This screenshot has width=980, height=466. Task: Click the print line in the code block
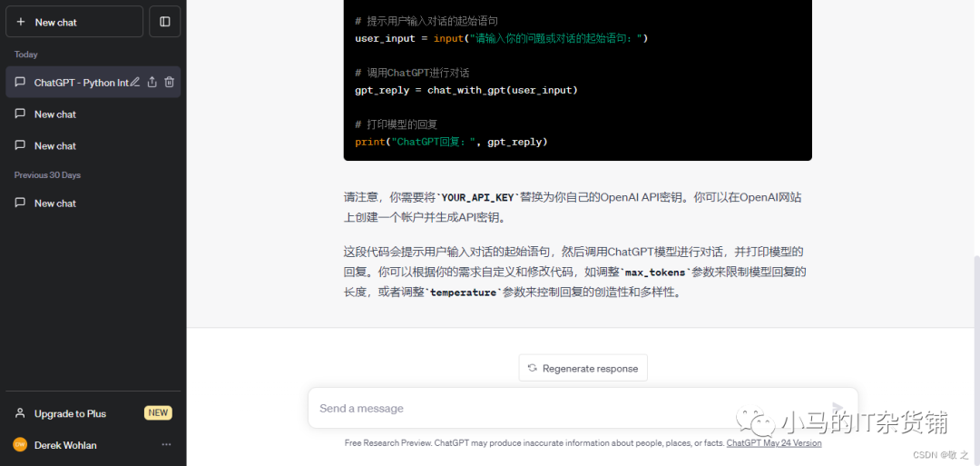point(451,142)
